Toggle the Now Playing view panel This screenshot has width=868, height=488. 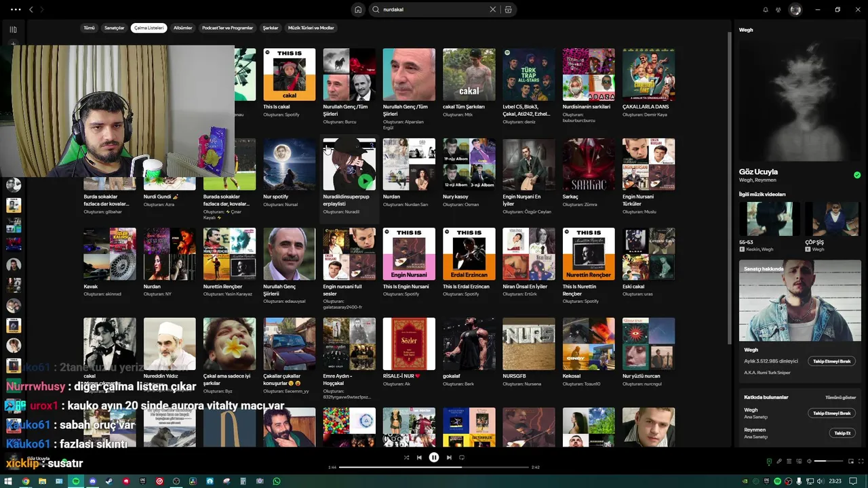768,462
